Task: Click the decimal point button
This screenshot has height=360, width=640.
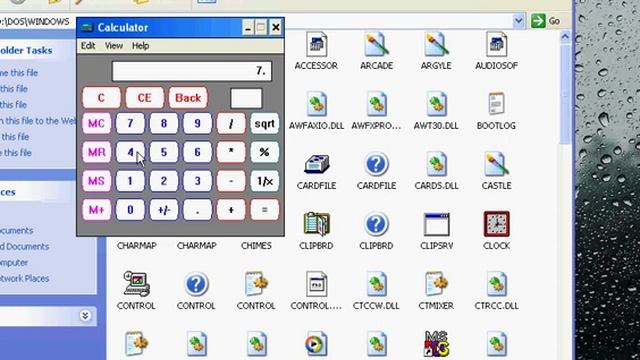Action: click(197, 210)
